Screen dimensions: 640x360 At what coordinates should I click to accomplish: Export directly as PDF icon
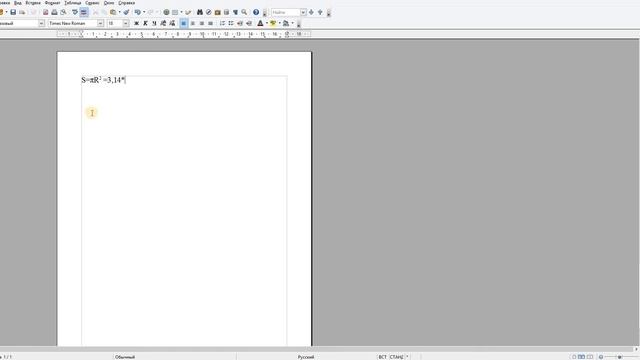click(45, 12)
